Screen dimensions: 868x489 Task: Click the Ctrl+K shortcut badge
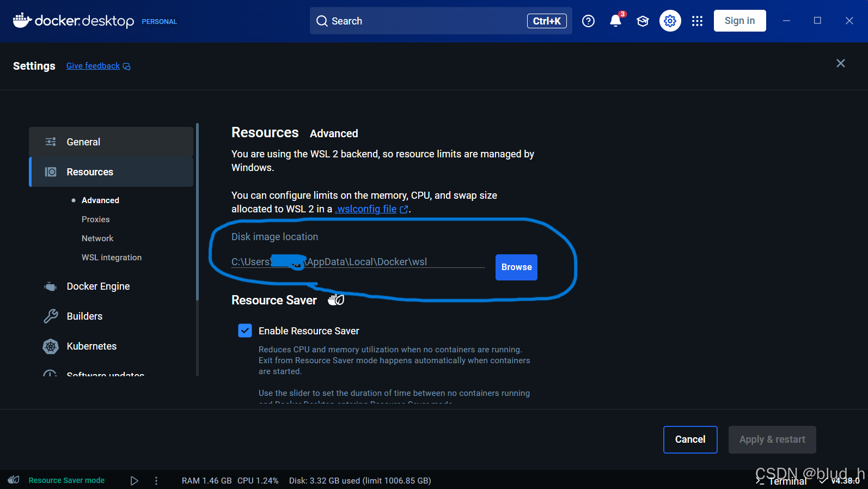click(547, 21)
